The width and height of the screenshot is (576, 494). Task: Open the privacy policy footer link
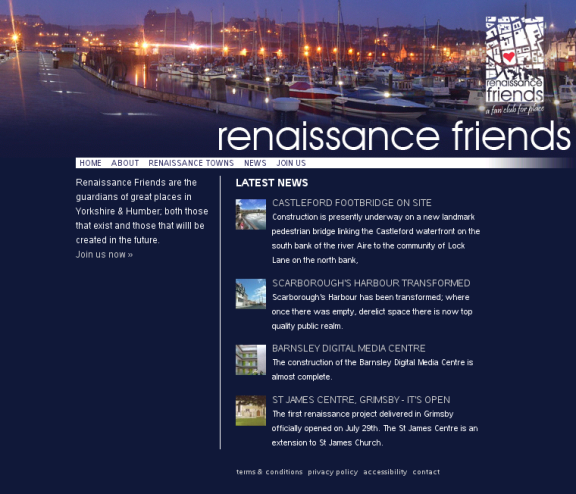click(332, 472)
